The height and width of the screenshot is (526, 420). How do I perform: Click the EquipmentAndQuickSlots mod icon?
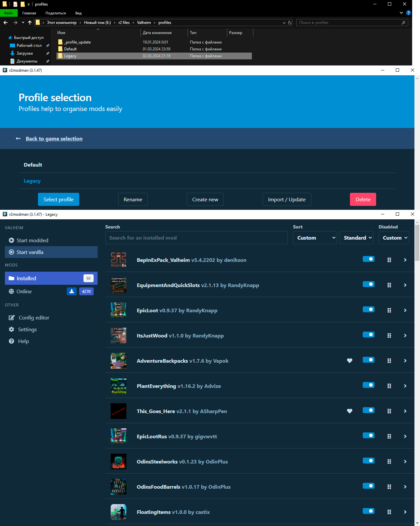pyautogui.click(x=119, y=285)
